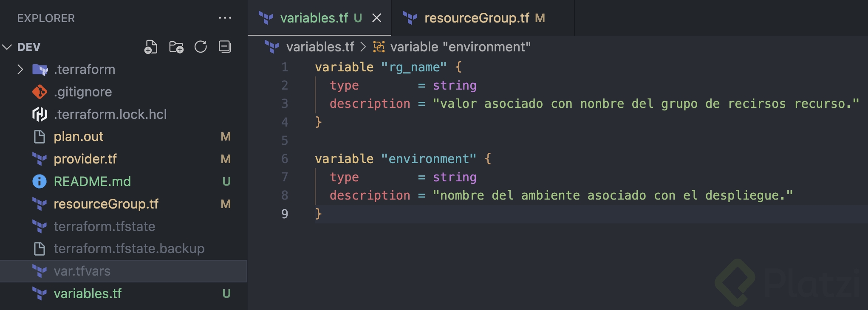This screenshot has width=868, height=310.
Task: Collapse the DEV workspace section
Action: [7, 47]
